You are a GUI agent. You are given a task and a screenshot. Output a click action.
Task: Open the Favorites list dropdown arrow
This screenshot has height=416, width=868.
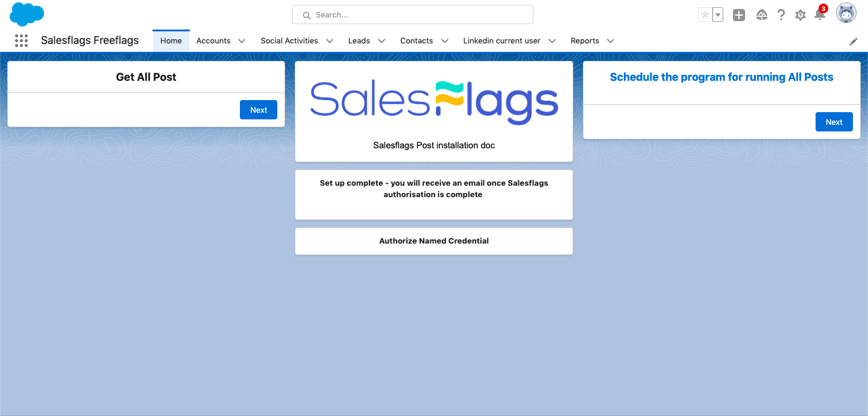click(718, 15)
